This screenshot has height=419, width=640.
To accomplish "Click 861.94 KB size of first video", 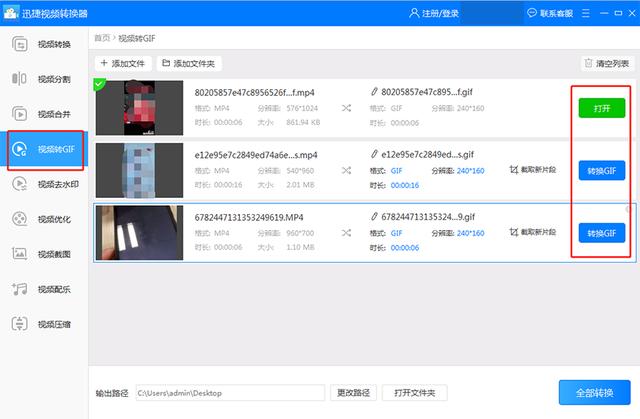I will [303, 122].
